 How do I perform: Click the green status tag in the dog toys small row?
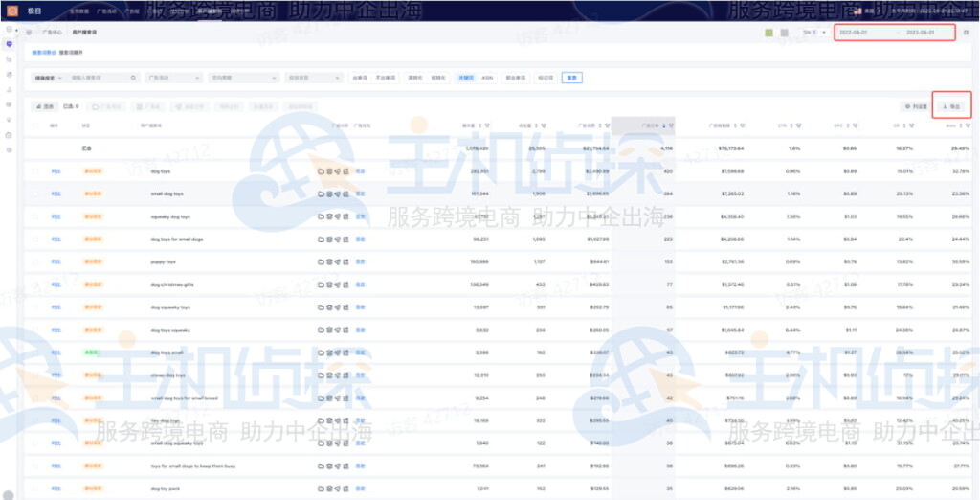(93, 352)
